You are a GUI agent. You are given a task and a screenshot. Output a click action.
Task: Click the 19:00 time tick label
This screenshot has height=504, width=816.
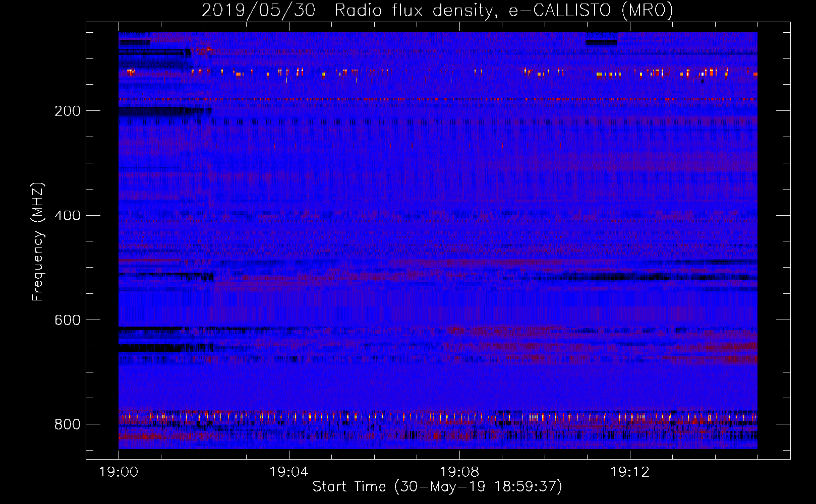coord(119,472)
